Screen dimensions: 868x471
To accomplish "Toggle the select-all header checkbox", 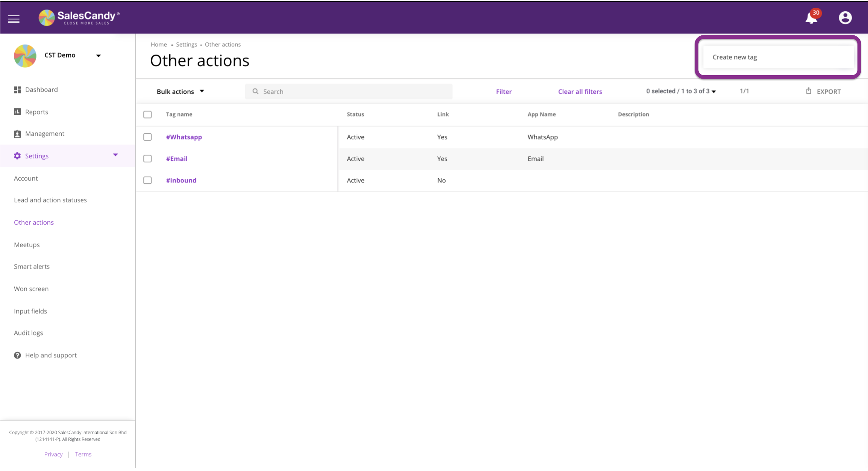I will click(x=147, y=114).
